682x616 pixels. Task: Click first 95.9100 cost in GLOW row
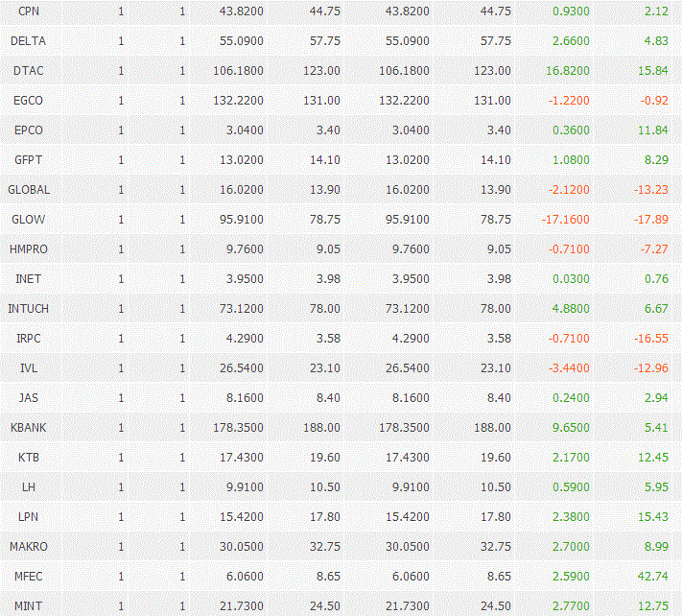[x=242, y=220]
